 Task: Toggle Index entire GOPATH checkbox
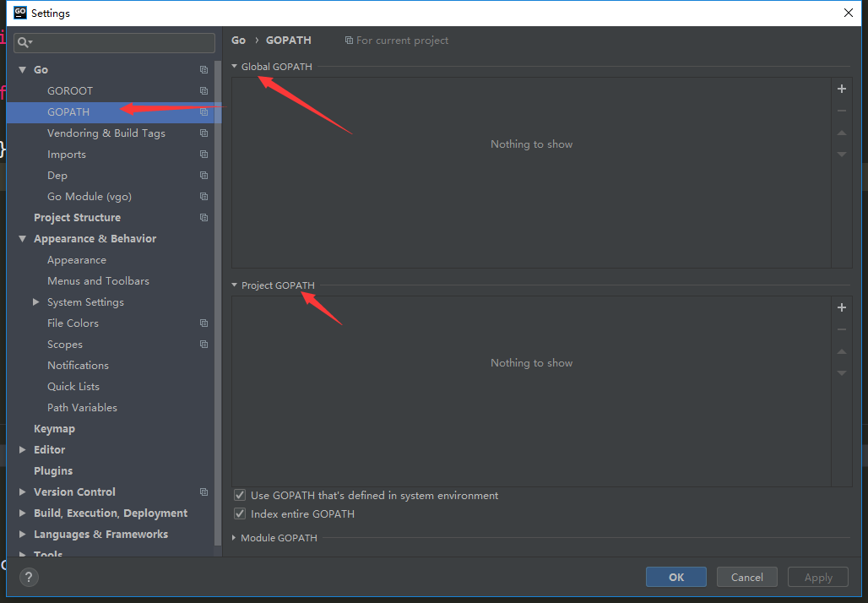(x=240, y=513)
